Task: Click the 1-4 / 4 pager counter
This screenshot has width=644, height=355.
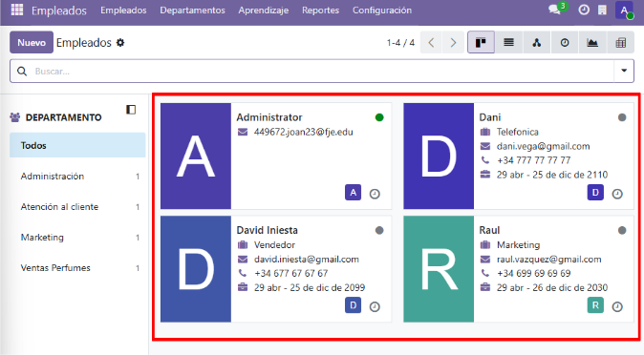Action: click(x=400, y=43)
